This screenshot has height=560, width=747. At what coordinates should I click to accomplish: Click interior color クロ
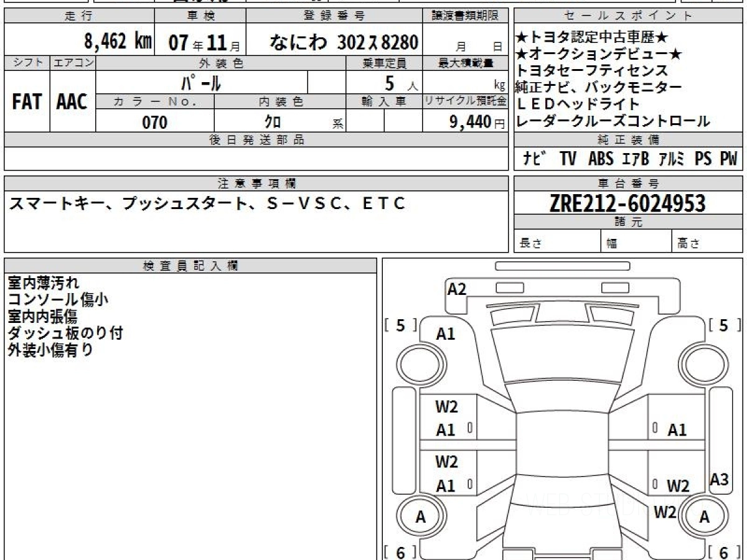pos(273,122)
